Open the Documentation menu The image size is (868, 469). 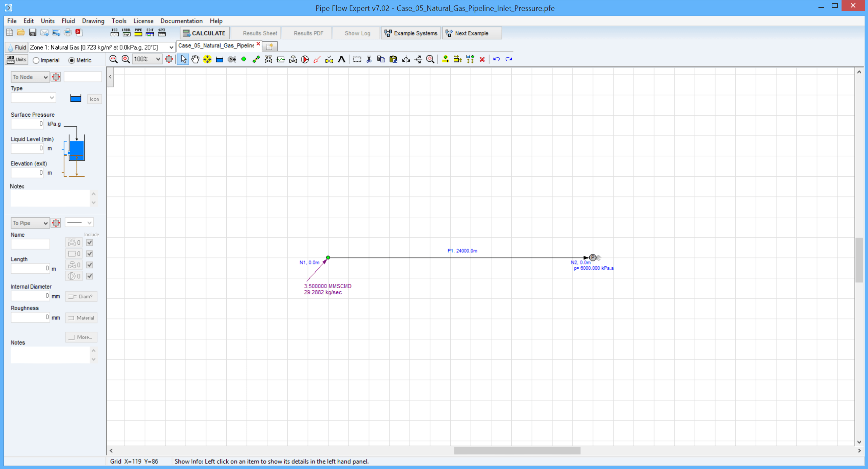(181, 21)
